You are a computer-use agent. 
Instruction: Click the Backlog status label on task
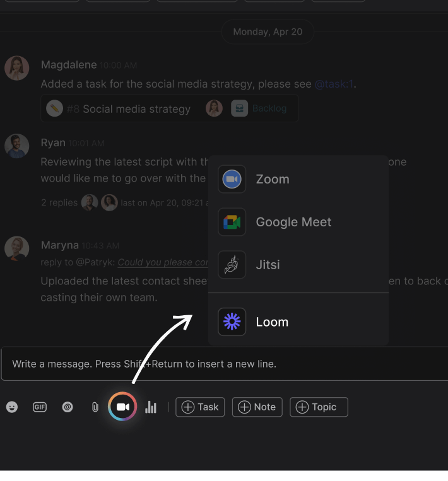click(x=269, y=108)
